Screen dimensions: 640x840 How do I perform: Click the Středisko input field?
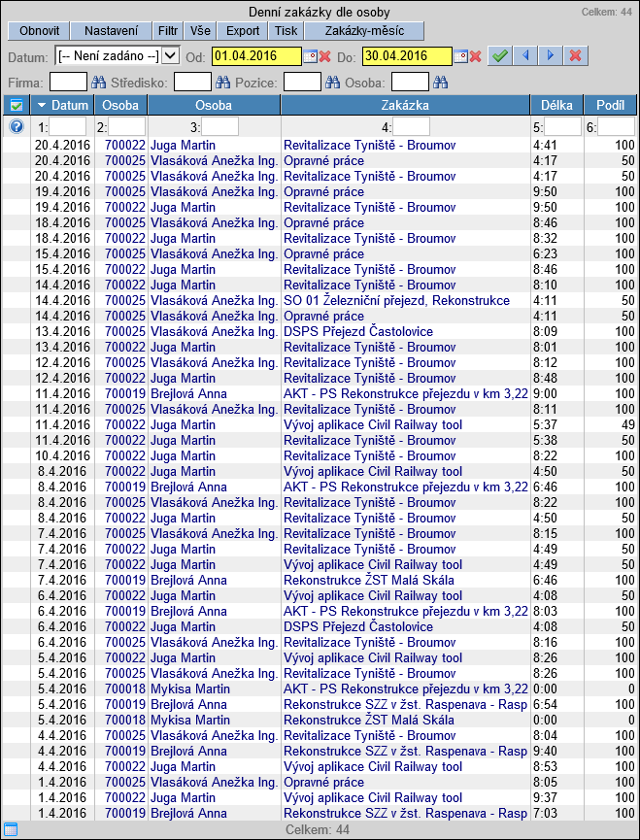[192, 83]
